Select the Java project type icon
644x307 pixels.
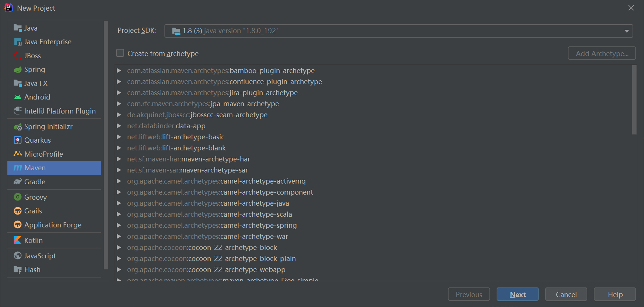(18, 28)
